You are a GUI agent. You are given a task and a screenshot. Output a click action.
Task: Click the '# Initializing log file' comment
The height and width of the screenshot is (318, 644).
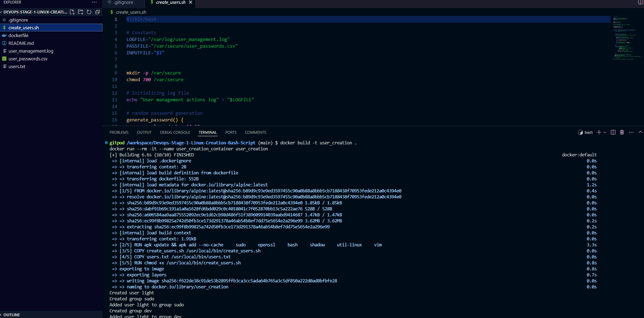pos(158,93)
